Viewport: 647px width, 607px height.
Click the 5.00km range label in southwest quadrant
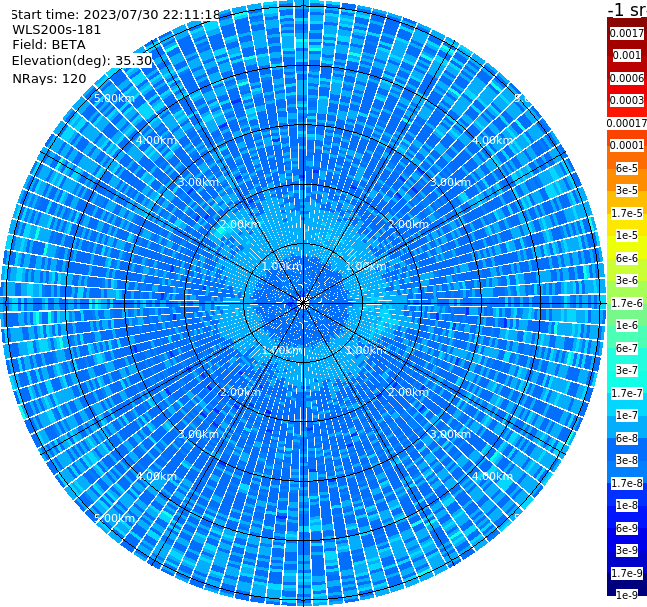[x=114, y=518]
